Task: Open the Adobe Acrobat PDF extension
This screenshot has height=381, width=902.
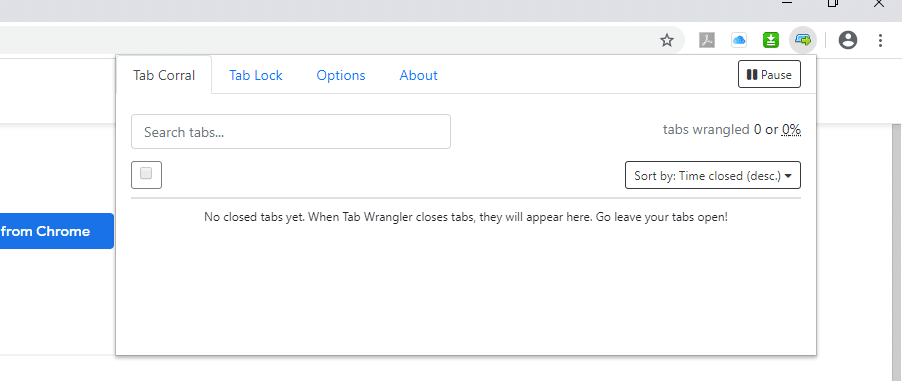Action: coord(706,40)
